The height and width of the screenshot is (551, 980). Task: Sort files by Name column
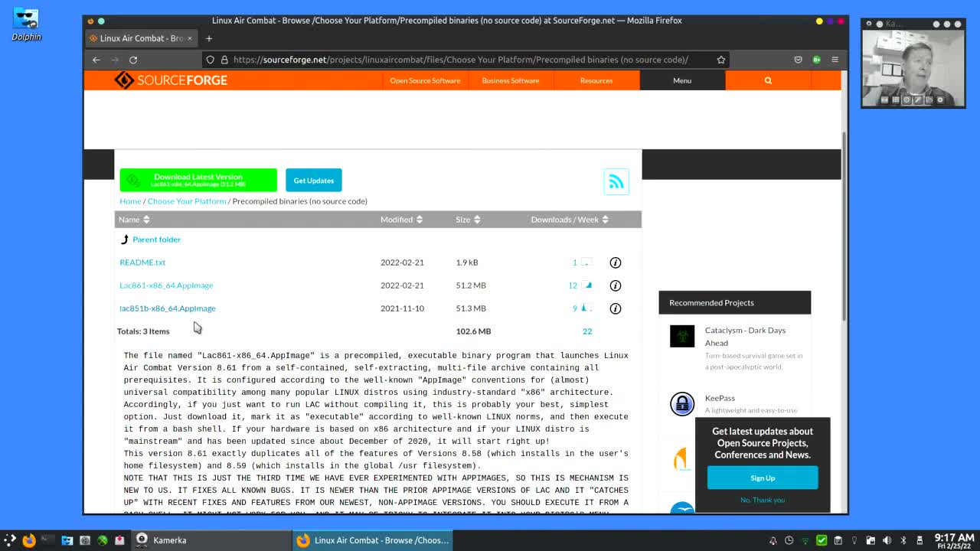tap(134, 220)
